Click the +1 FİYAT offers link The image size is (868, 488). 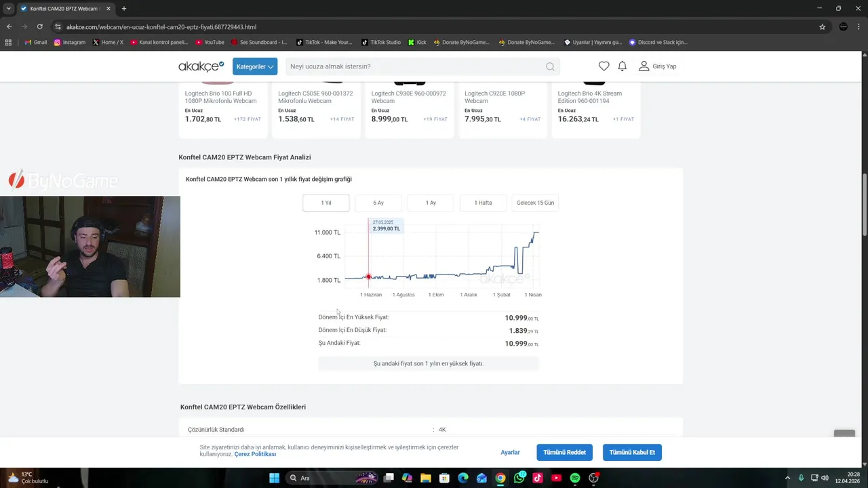coord(623,119)
